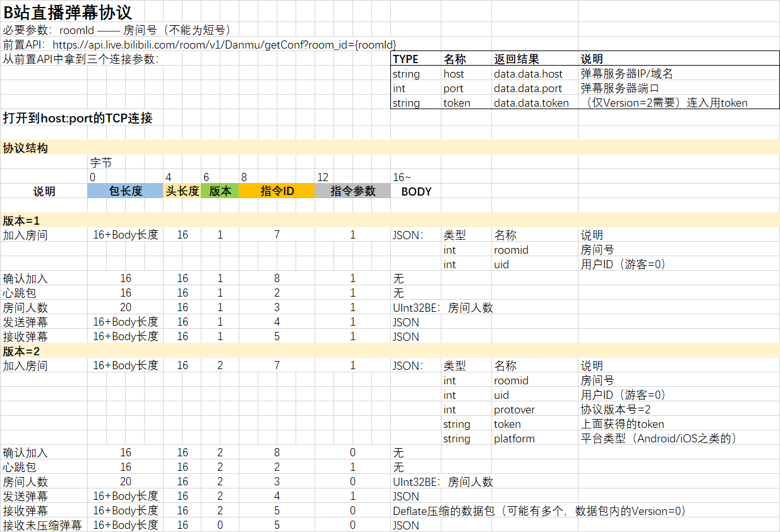Select the title cell "B站直播弹幕协议"

click(x=68, y=11)
